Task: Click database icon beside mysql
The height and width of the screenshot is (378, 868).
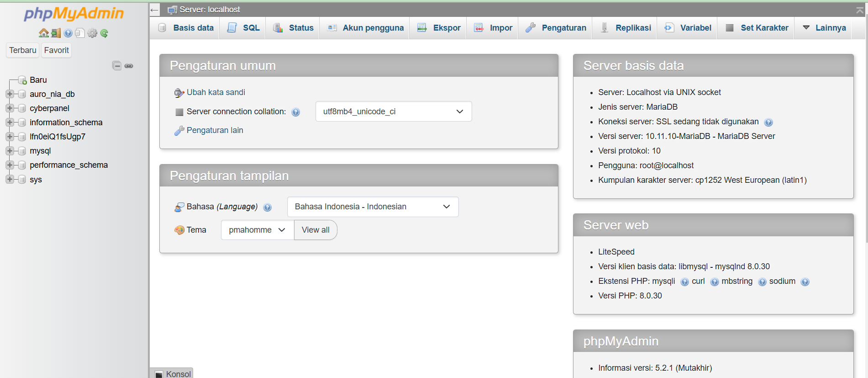Action: (21, 151)
